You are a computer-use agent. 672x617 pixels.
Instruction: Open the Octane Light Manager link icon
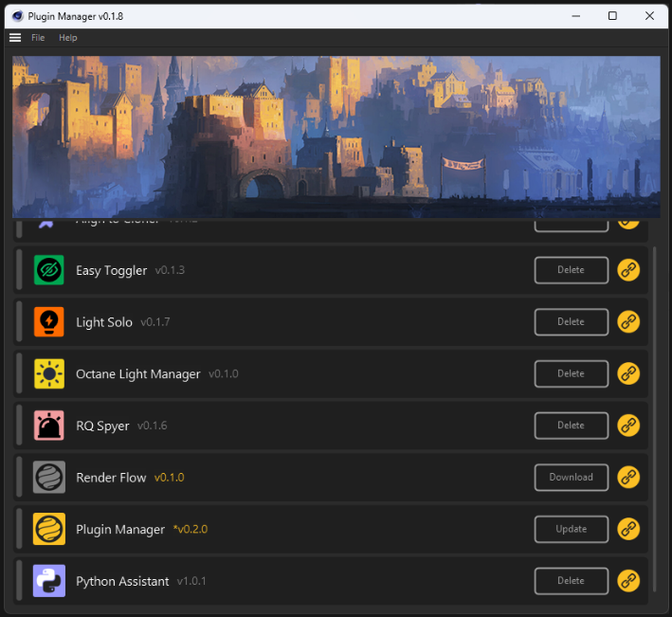point(628,373)
